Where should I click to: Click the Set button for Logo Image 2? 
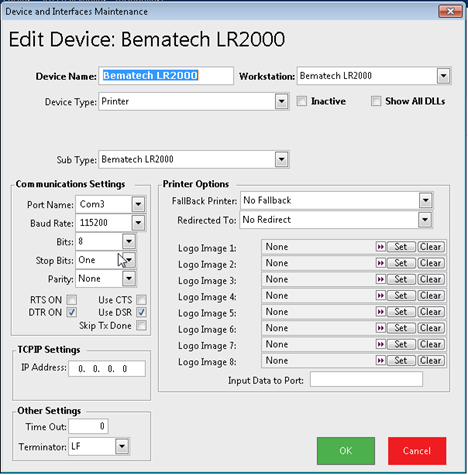tap(401, 263)
